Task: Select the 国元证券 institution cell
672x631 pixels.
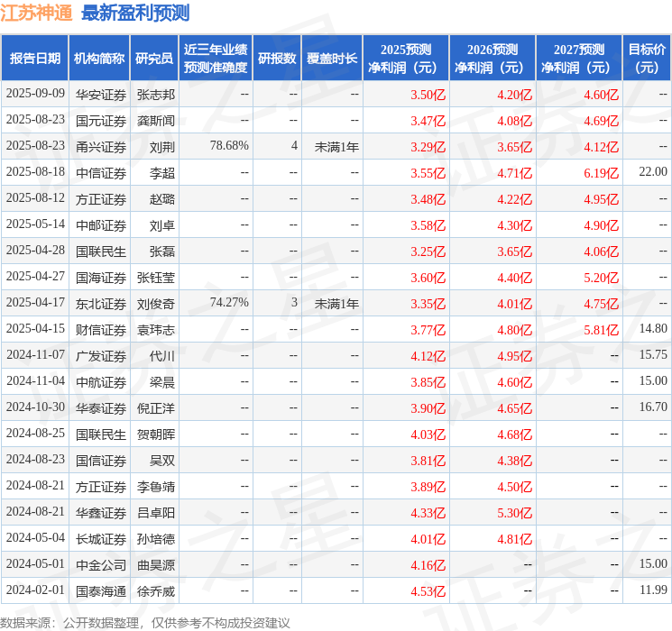Action: pyautogui.click(x=101, y=121)
